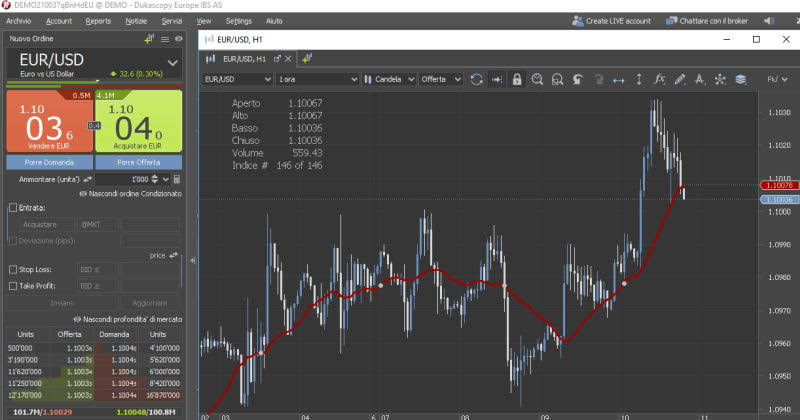Click the chart lock icon
Screen dimensions: 800x420
tap(517, 79)
